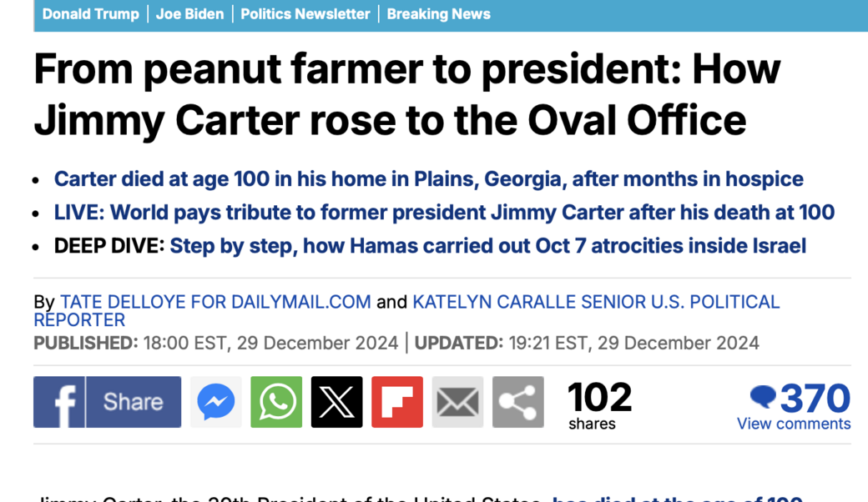Share the article on X

tap(336, 402)
